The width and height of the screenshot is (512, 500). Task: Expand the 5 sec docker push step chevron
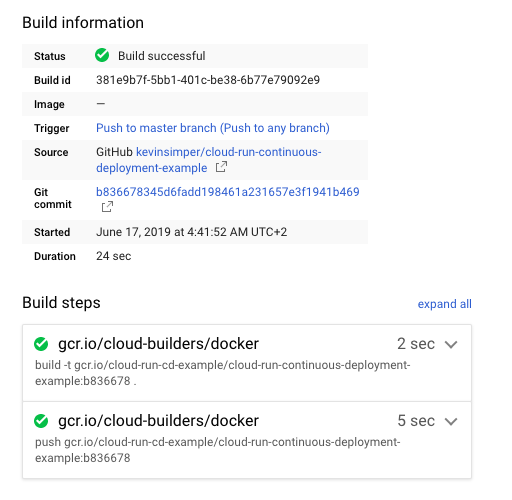451,421
